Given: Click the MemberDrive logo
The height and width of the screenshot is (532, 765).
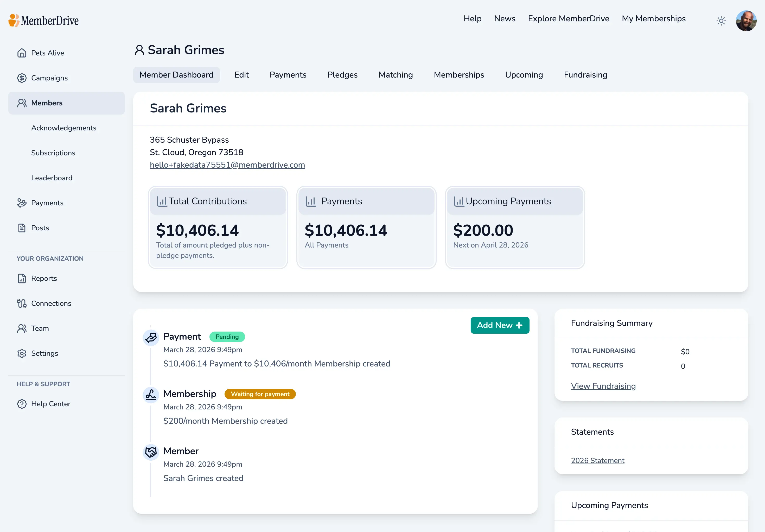Looking at the screenshot, I should point(44,20).
